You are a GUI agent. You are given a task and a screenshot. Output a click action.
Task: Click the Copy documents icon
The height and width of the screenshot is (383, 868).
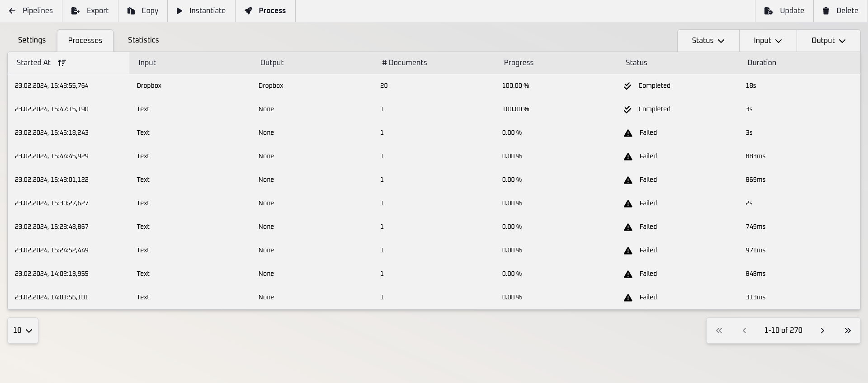tap(131, 11)
